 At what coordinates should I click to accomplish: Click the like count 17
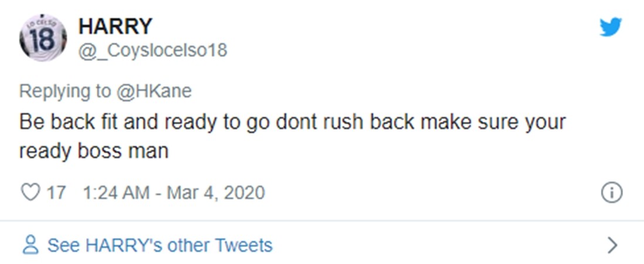56,192
